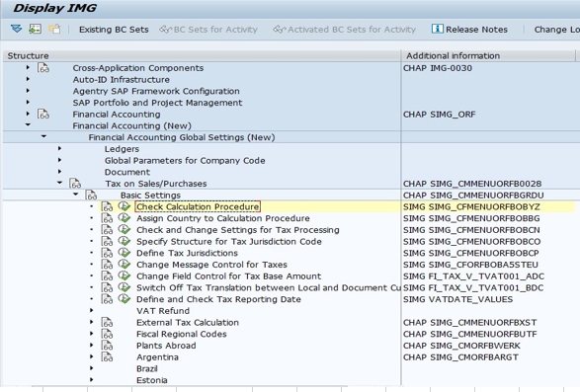Open documentation icon for External Tax Calculation
Image resolution: width=580 pixels, height=392 pixels.
(108, 322)
